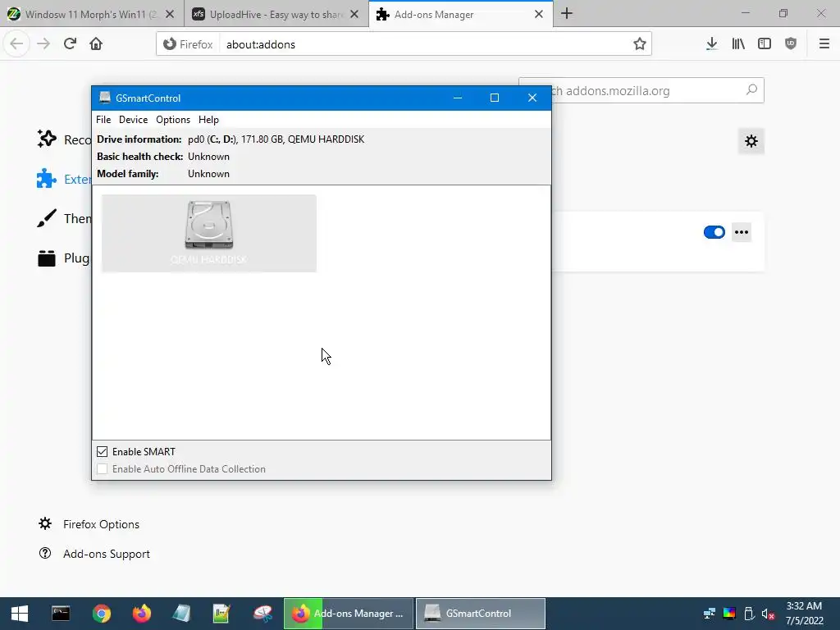Open the network tray icon
This screenshot has width=840, height=630.
pyautogui.click(x=710, y=614)
